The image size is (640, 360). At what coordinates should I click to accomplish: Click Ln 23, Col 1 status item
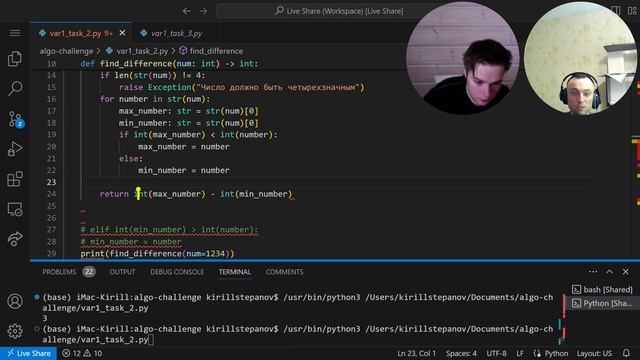417,353
